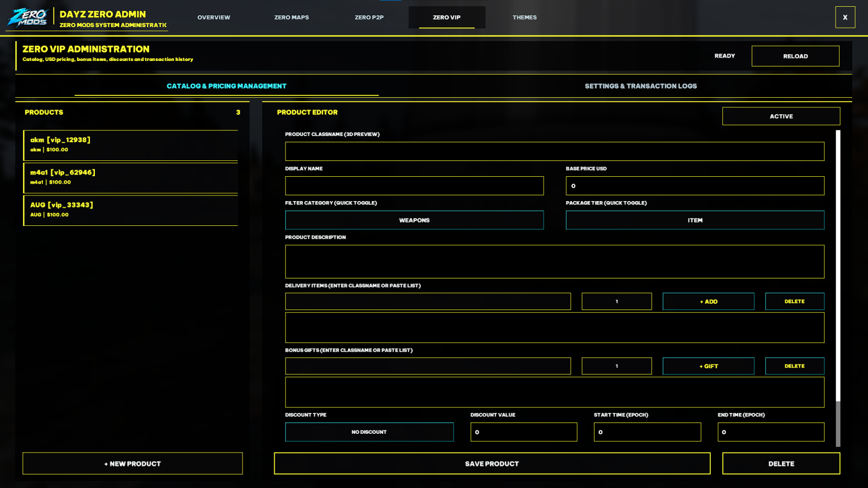
Task: Click the Discount Value field
Action: (524, 432)
